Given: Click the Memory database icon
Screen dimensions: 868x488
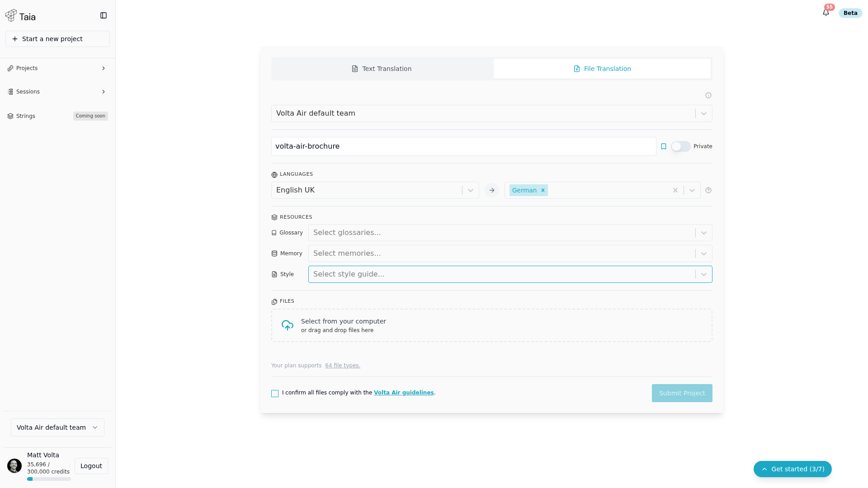Looking at the screenshot, I should (x=274, y=253).
